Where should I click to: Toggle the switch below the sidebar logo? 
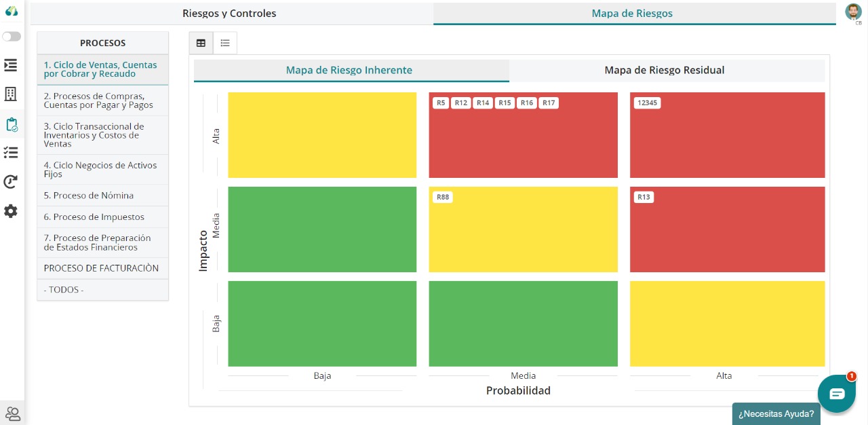coord(12,37)
